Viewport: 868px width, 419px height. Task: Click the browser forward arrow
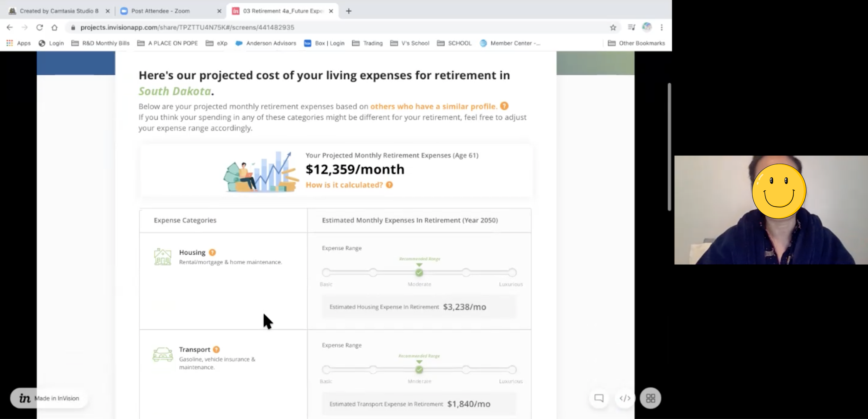click(x=25, y=27)
